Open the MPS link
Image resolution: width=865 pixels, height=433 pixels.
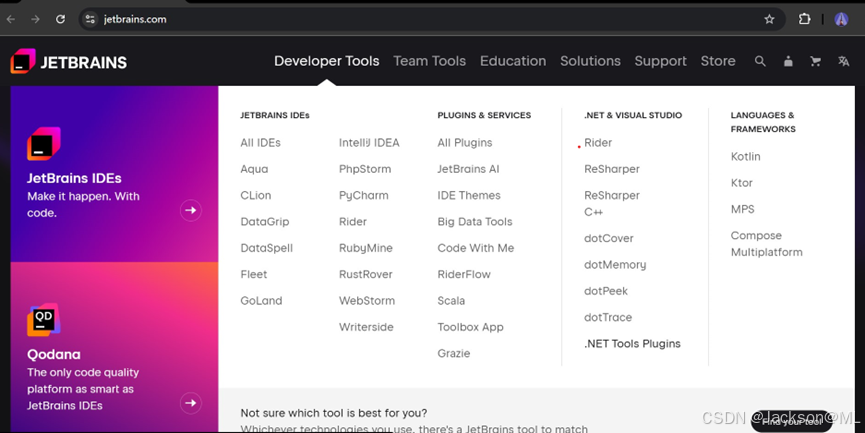pos(743,210)
